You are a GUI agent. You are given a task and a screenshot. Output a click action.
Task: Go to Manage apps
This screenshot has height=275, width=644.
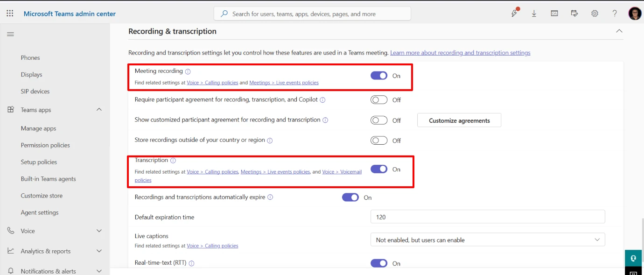38,128
